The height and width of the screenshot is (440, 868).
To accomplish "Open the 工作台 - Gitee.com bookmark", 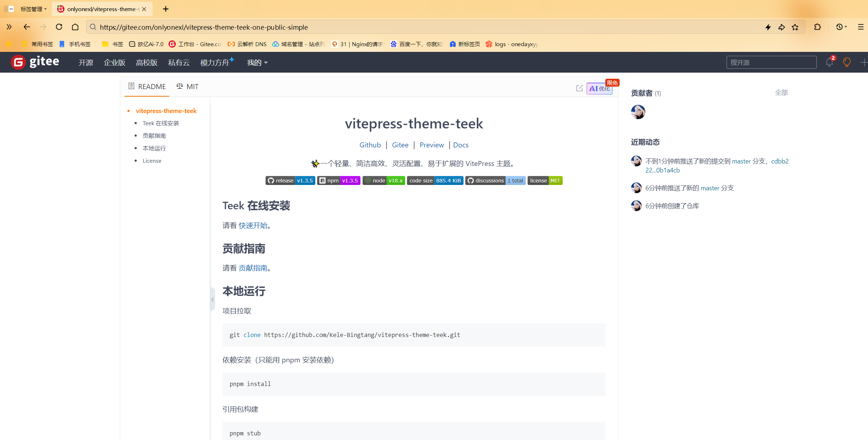I will [195, 44].
